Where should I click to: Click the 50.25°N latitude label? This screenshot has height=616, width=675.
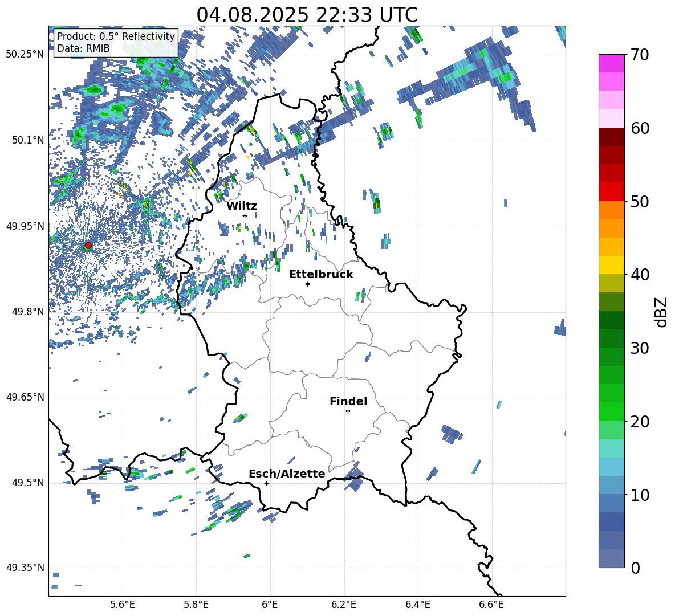click(x=25, y=55)
